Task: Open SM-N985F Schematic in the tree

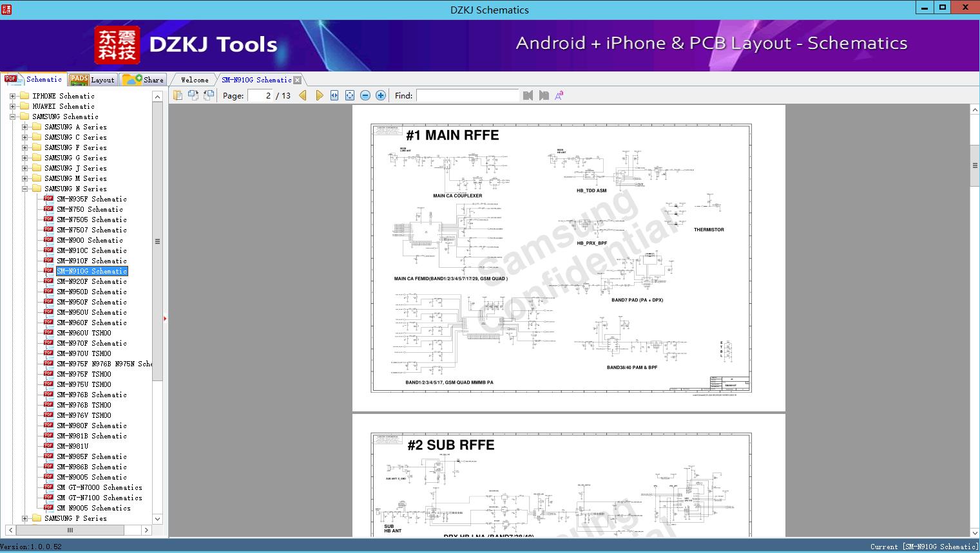Action: point(91,456)
